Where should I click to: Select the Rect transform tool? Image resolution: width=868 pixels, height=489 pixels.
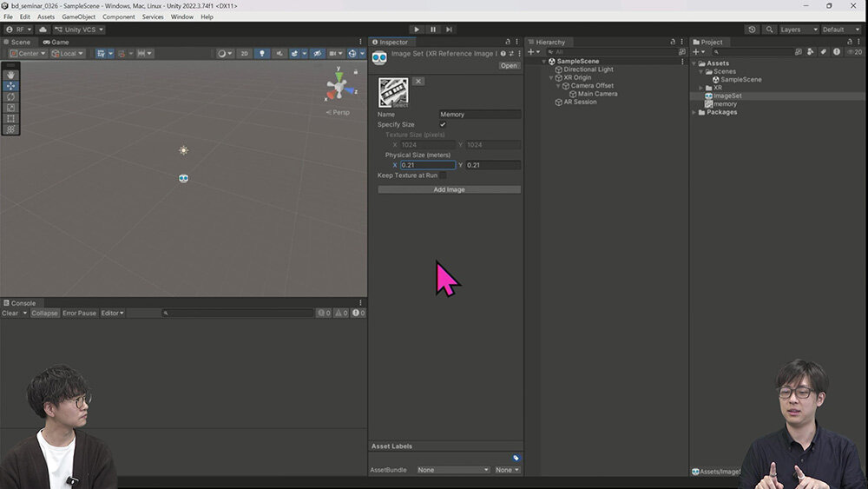coord(10,118)
